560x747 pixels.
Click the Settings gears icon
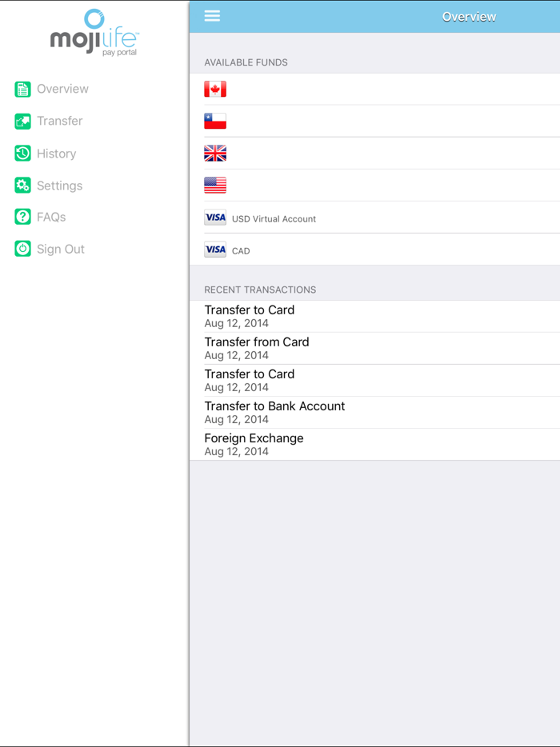pos(22,186)
